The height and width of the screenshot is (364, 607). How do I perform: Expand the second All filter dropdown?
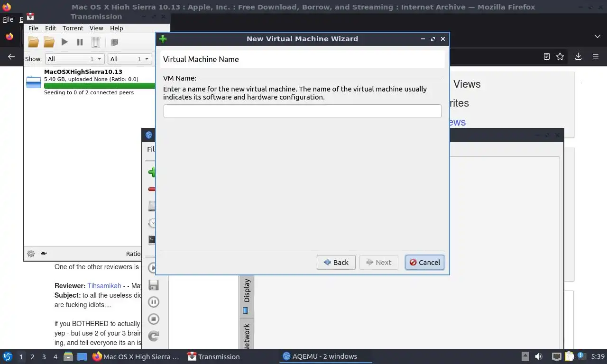[129, 59]
